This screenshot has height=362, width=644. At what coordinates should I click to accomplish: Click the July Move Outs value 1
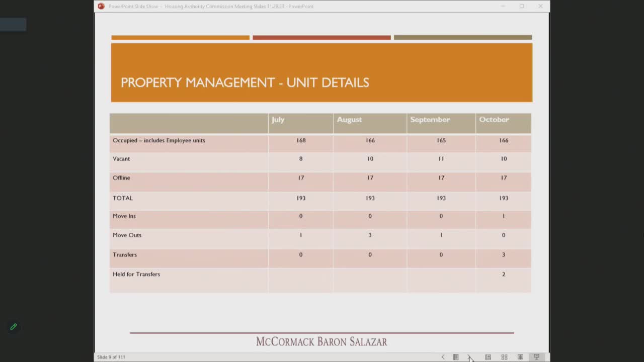click(301, 235)
